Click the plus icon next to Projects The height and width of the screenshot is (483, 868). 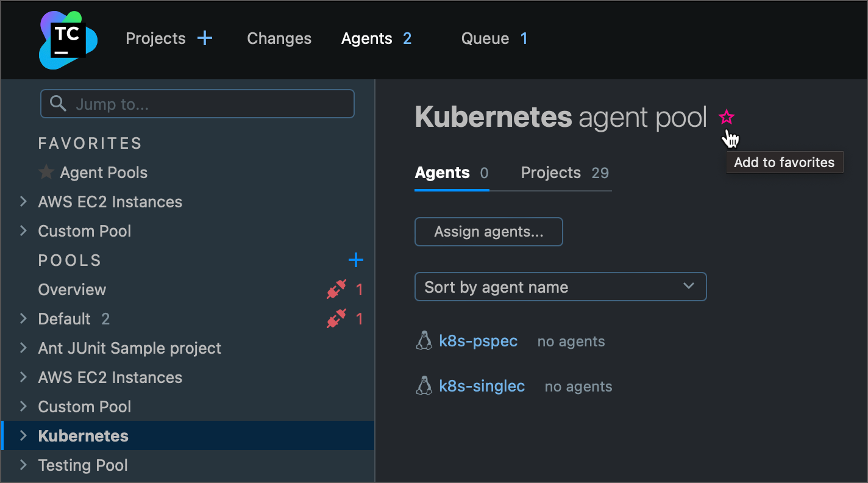(205, 38)
